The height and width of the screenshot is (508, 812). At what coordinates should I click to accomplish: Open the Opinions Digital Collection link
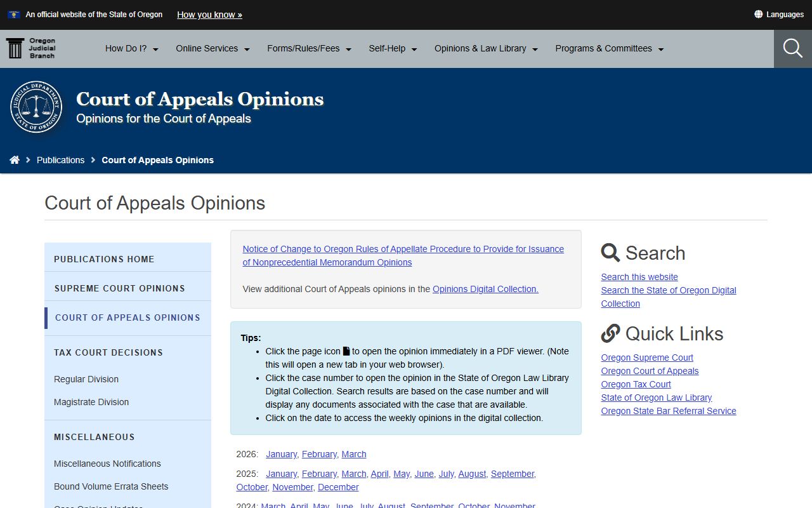(x=485, y=289)
